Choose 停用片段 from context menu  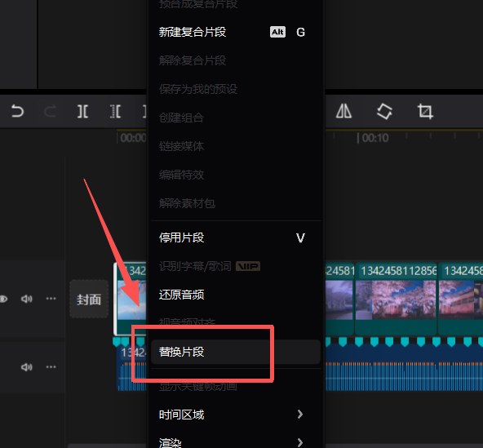pyautogui.click(x=235, y=237)
